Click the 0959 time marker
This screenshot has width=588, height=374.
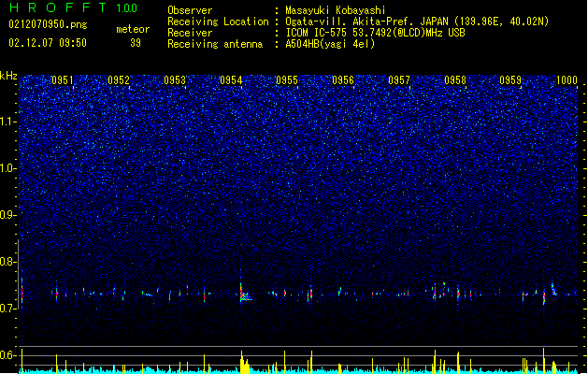pyautogui.click(x=510, y=80)
